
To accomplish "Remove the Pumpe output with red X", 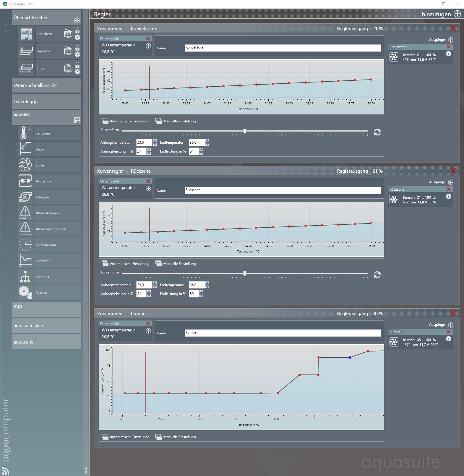I will click(x=449, y=332).
